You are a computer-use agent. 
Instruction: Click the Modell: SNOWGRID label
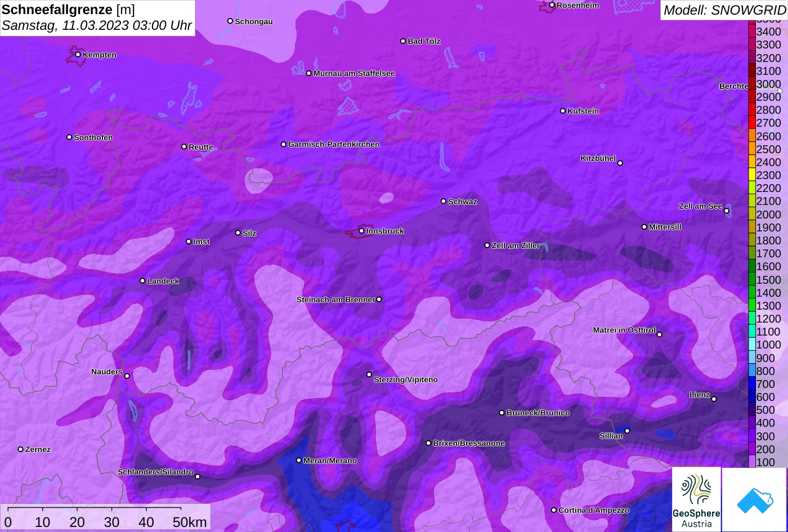724,10
